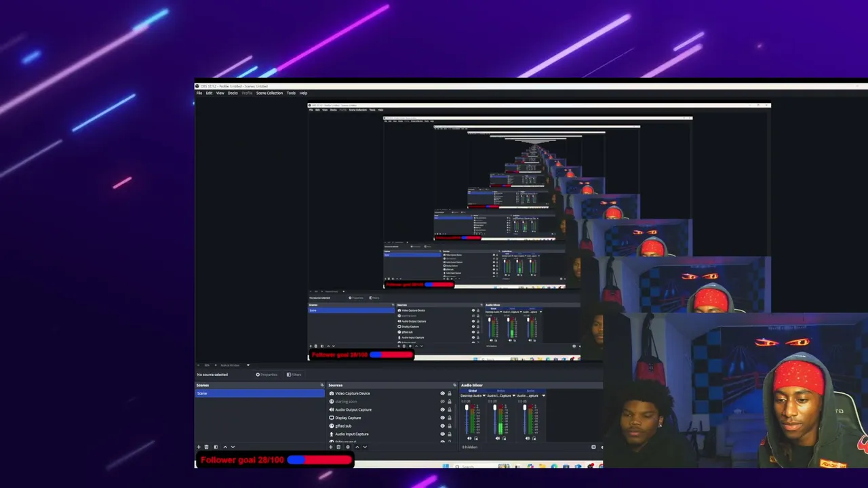Hide the Audio Output Capture source

[x=443, y=410]
